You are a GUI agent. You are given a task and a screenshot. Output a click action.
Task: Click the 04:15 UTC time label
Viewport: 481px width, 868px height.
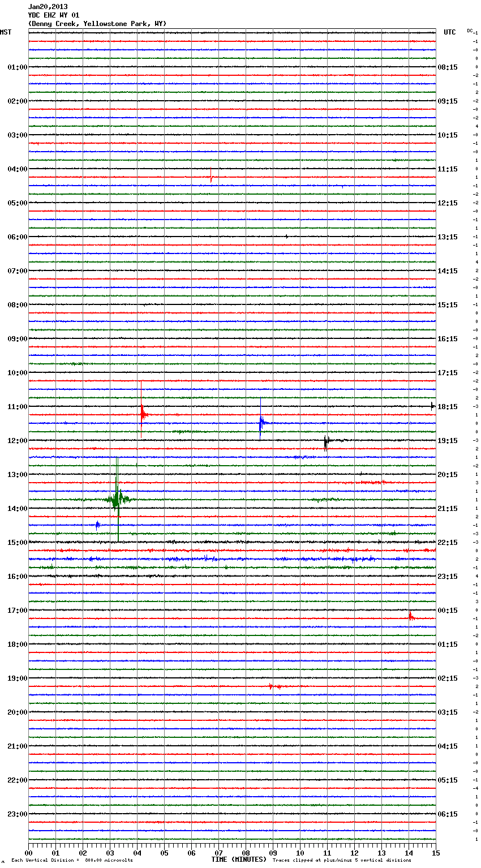[x=448, y=746]
